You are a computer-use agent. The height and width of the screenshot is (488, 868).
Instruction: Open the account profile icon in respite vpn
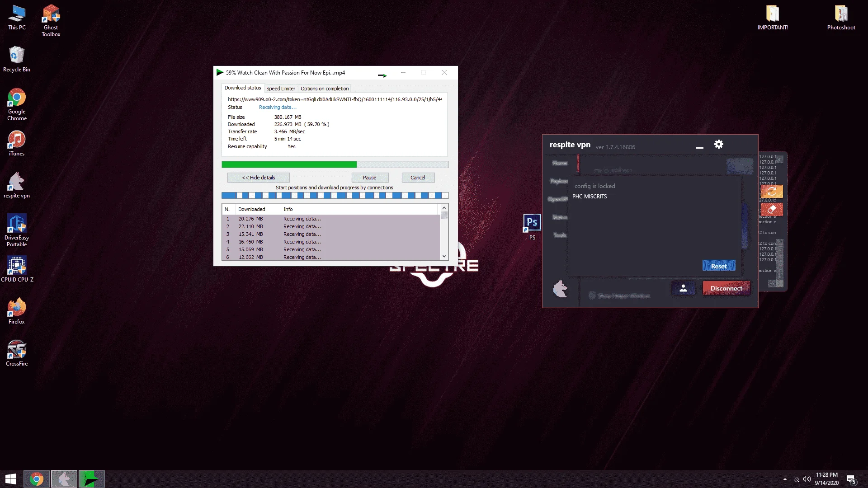tap(683, 288)
